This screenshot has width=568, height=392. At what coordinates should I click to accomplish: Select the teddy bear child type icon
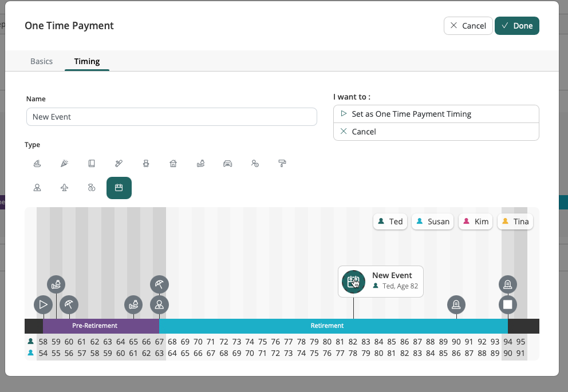click(x=146, y=164)
